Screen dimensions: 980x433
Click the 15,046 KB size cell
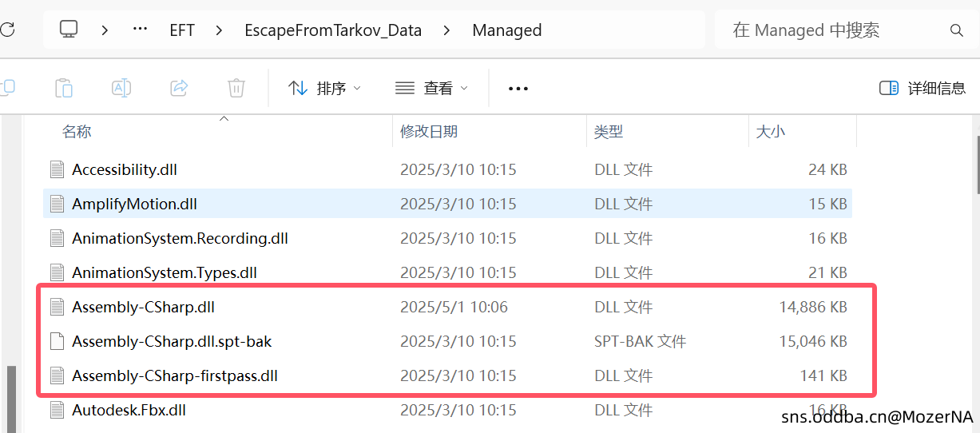(x=813, y=341)
